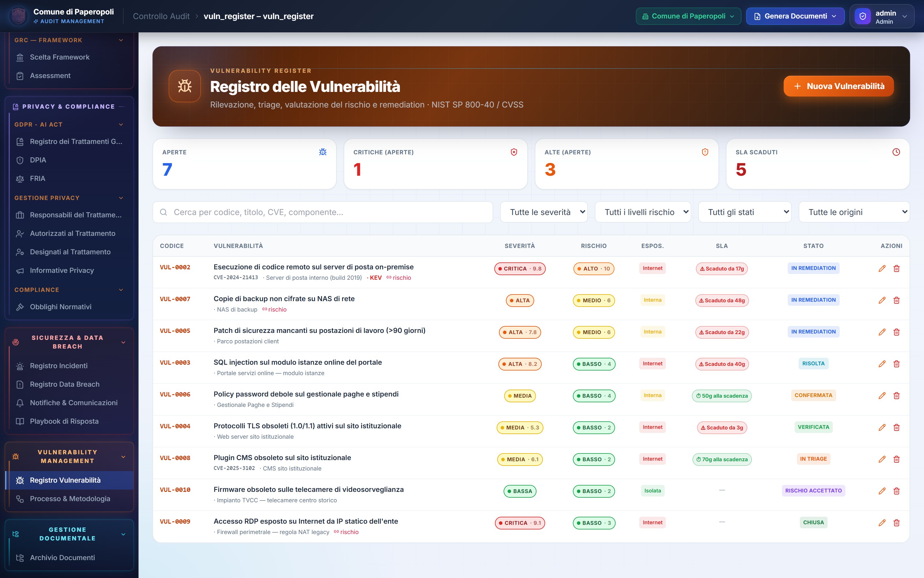This screenshot has width=924, height=578.
Task: Open Designati al Trattamento page
Action: (70, 252)
